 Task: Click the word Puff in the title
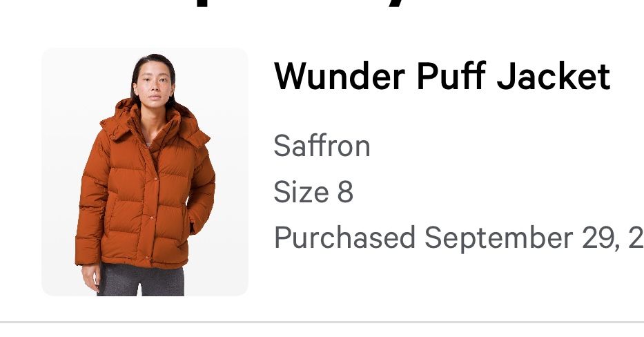pyautogui.click(x=451, y=76)
